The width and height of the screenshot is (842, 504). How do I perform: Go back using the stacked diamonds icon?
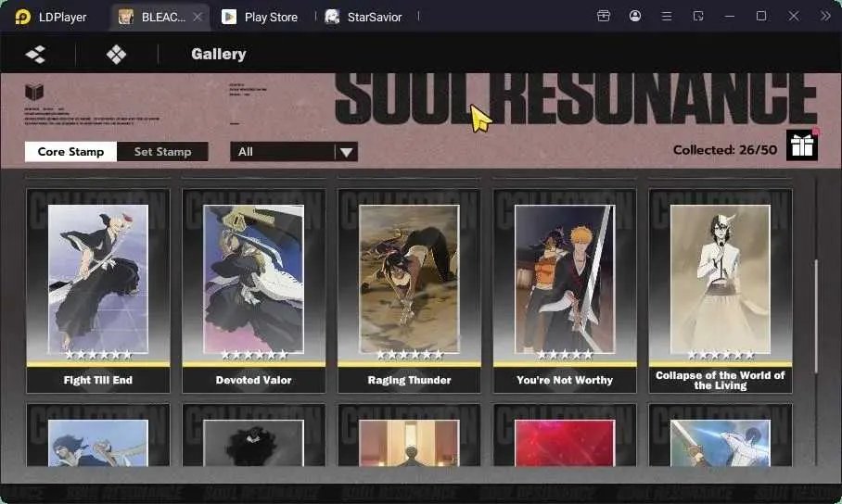[35, 55]
